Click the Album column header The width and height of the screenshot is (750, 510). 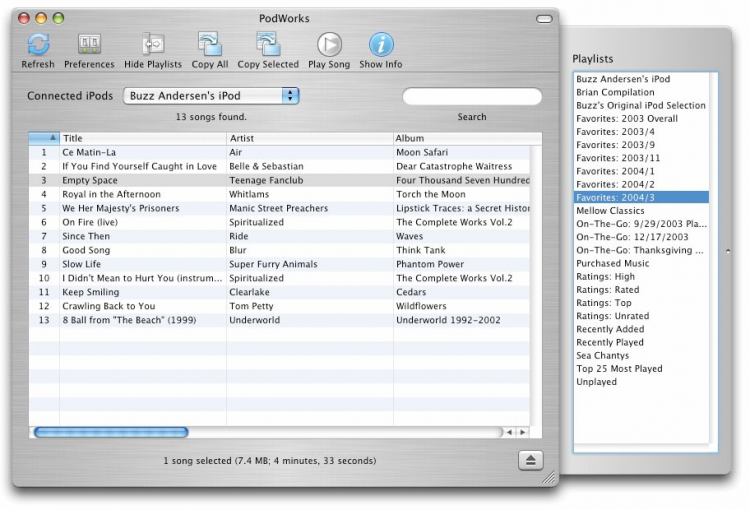click(460, 138)
